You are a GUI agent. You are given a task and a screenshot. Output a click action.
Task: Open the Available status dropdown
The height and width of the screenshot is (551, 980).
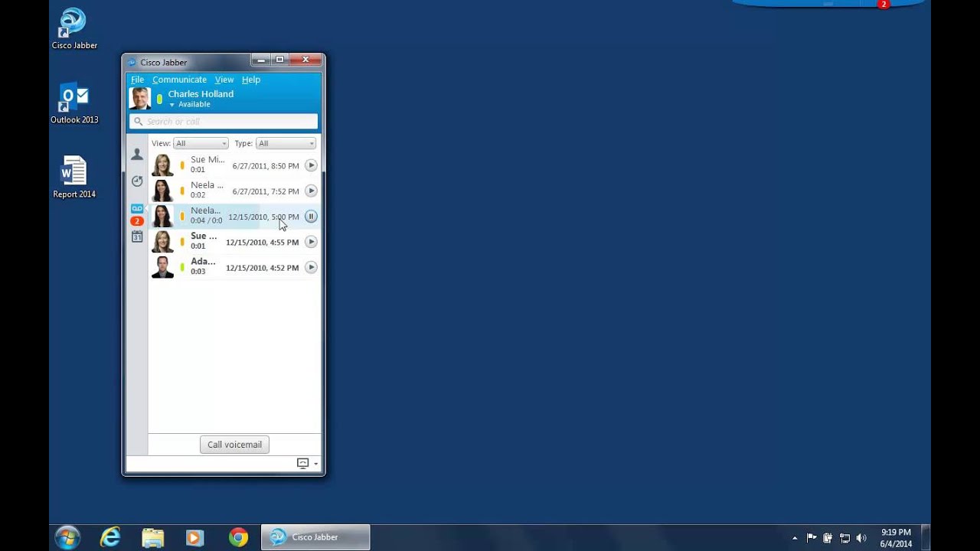point(189,104)
